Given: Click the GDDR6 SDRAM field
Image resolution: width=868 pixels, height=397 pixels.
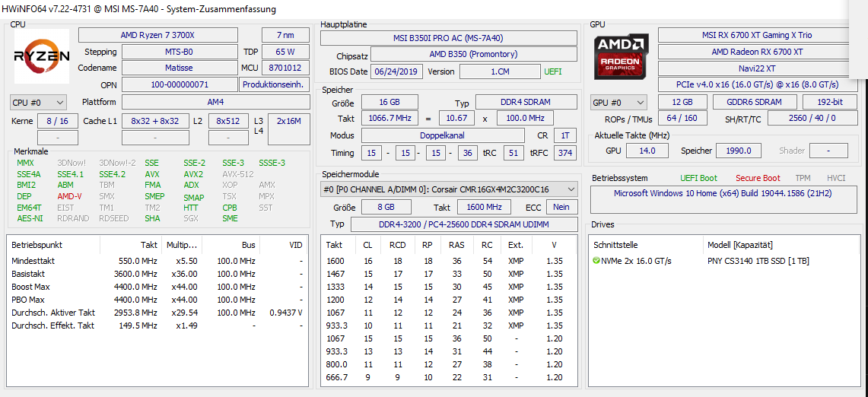Looking at the screenshot, I should [x=755, y=103].
